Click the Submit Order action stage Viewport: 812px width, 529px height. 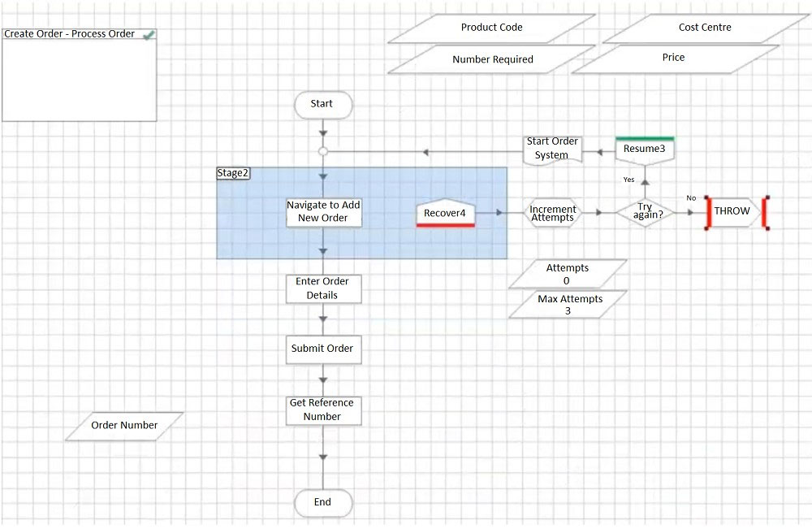[322, 349]
